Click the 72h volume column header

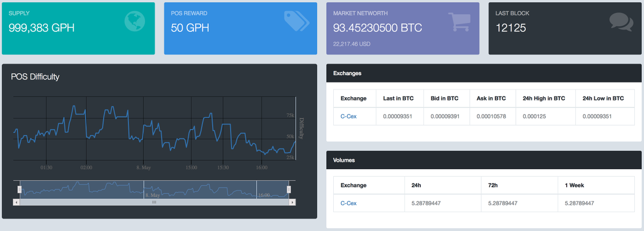pyautogui.click(x=493, y=185)
